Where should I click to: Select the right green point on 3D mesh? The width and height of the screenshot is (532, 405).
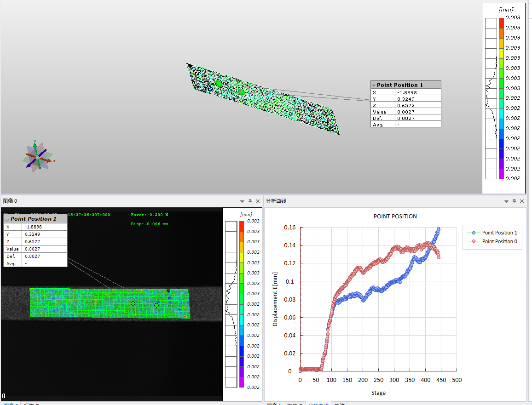tap(242, 92)
